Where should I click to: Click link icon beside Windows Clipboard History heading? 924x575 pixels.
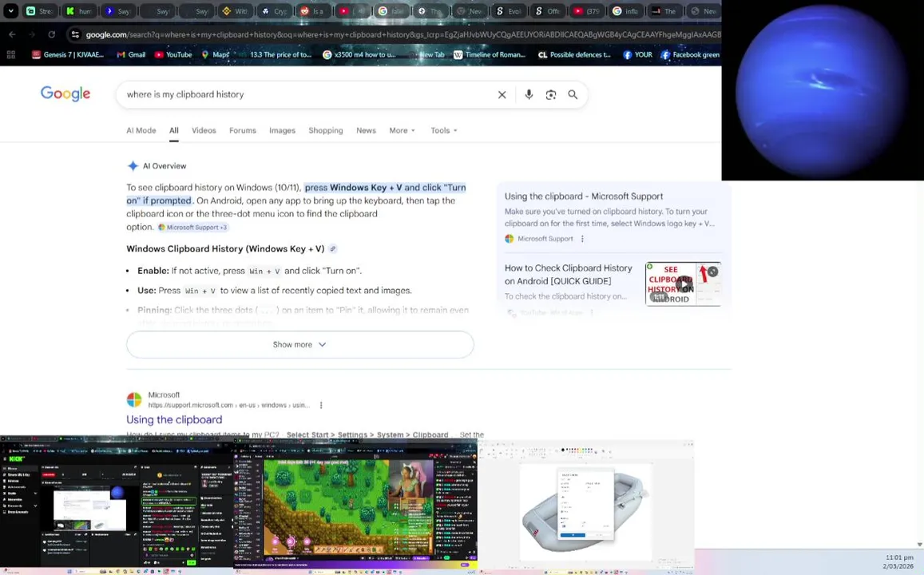pyautogui.click(x=333, y=249)
